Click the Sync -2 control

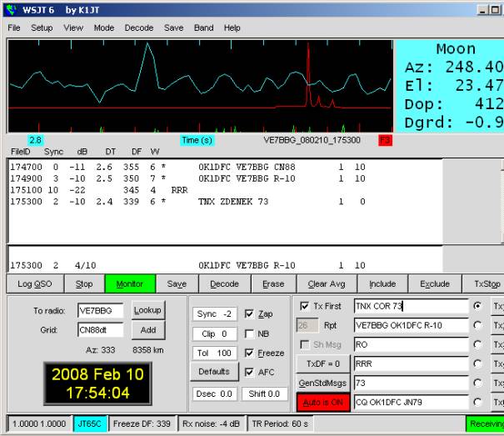[214, 313]
